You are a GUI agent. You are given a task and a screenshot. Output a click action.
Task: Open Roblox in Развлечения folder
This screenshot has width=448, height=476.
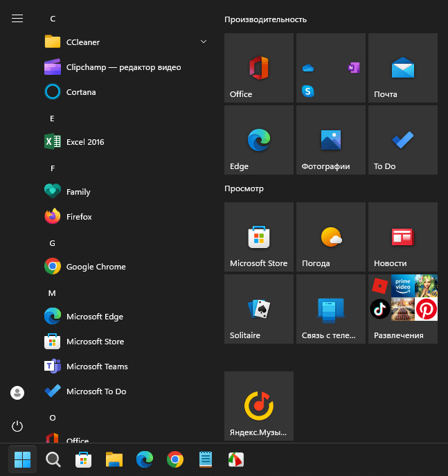click(379, 285)
